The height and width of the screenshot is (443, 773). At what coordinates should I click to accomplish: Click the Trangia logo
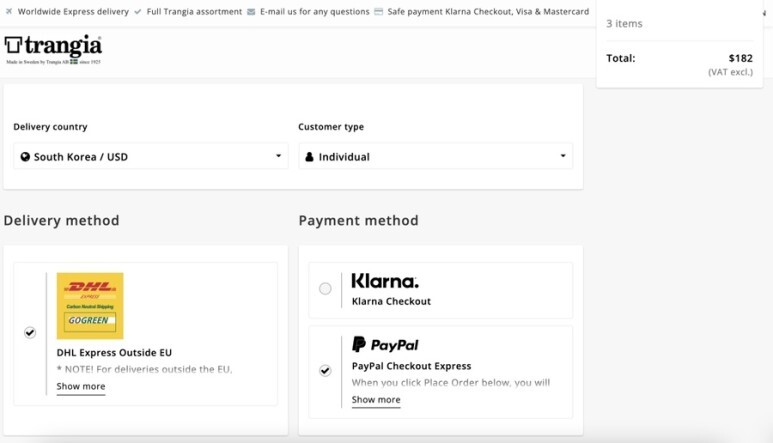[53, 49]
